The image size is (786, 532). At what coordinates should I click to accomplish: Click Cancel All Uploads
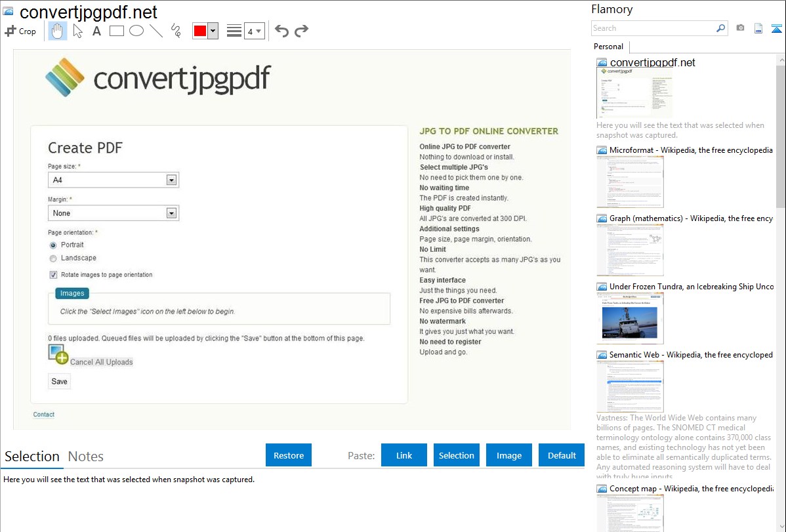(101, 362)
